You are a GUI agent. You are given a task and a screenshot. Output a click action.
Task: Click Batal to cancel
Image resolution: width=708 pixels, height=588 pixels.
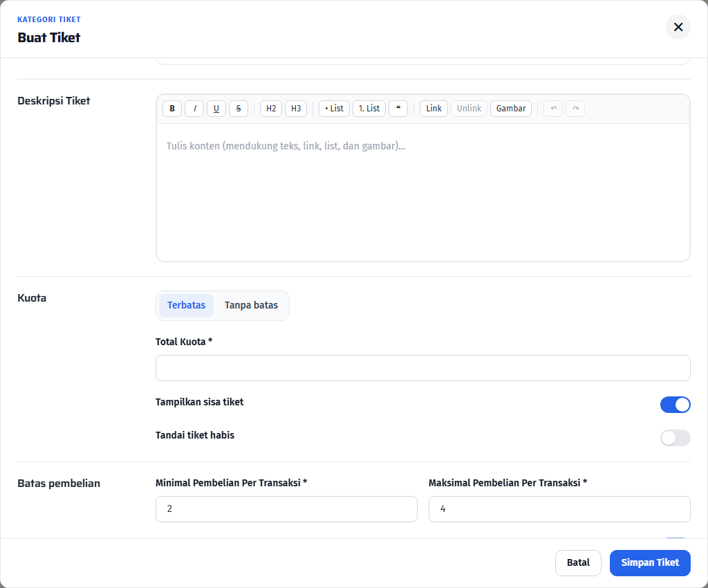coord(578,562)
